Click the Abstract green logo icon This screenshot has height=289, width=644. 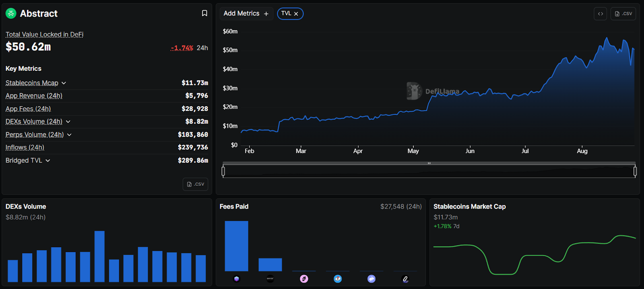coord(11,13)
